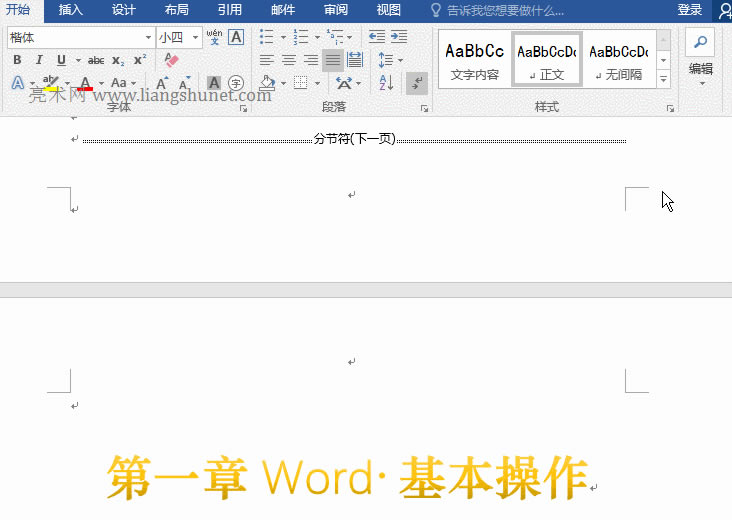Apply strikethrough to text
The height and width of the screenshot is (520, 732).
(96, 60)
